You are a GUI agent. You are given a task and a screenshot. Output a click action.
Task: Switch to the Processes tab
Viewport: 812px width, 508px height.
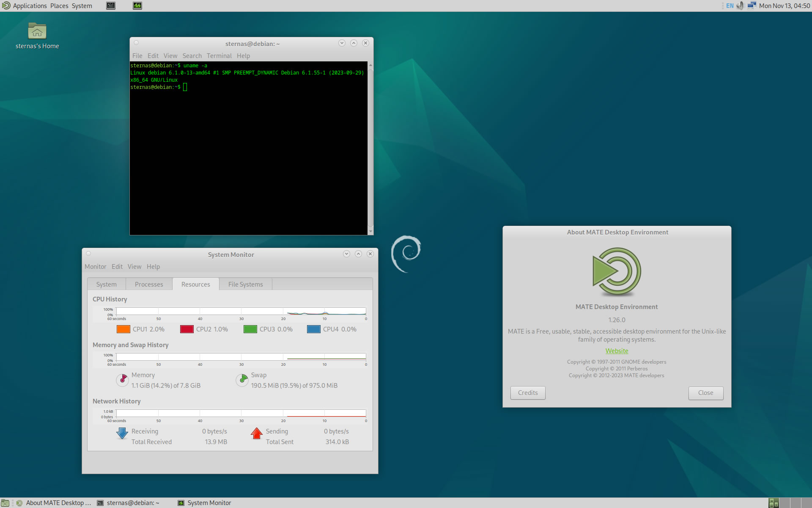coord(149,284)
